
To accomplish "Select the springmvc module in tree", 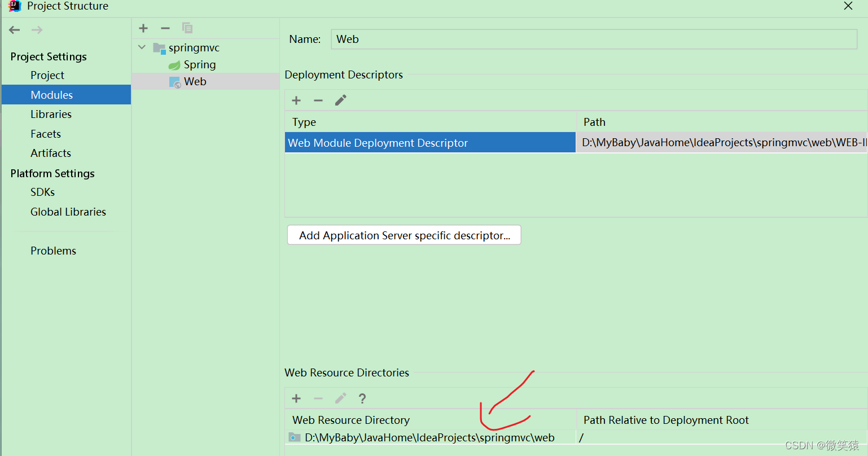I will click(194, 48).
